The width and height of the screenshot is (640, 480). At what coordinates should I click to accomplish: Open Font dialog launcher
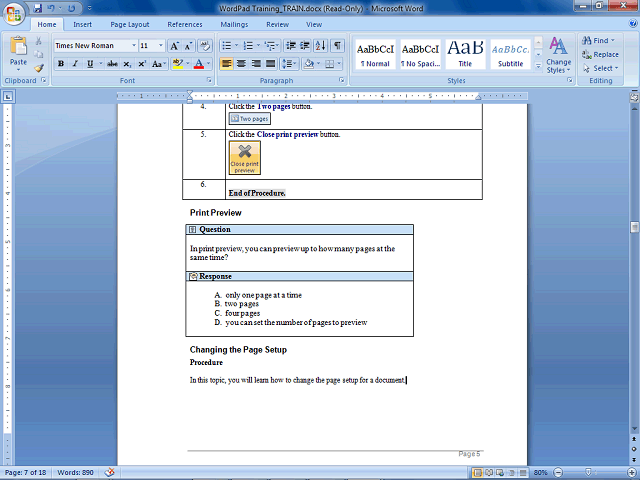[209, 80]
